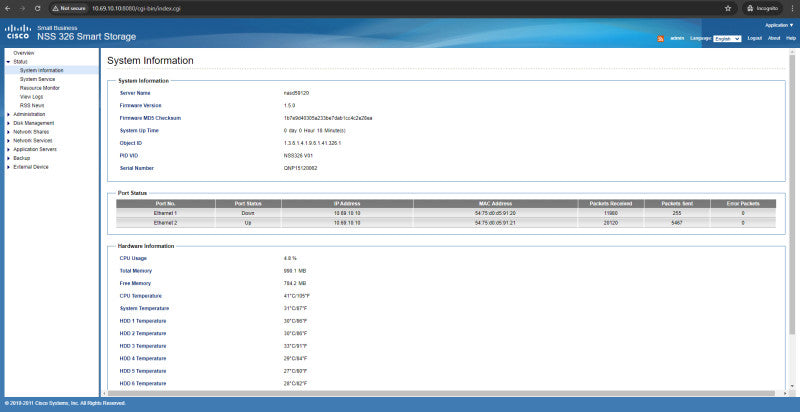800x412 pixels.
Task: Click MAC address ending in 91:21
Action: [495, 223]
